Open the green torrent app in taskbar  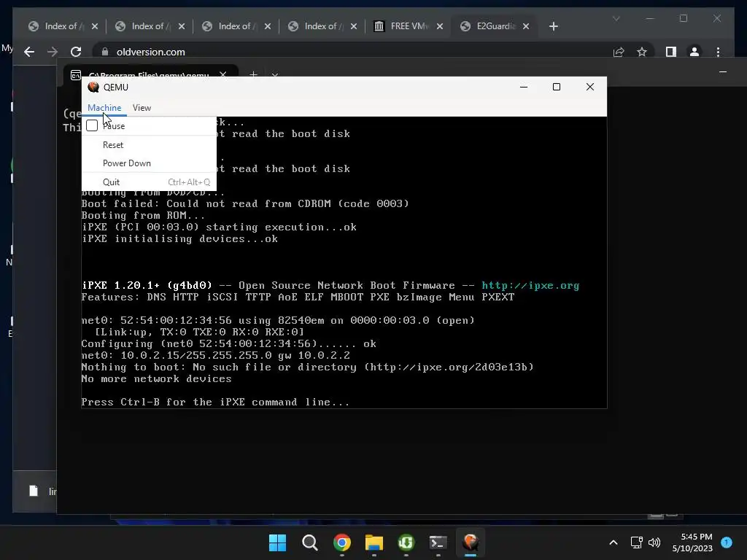[x=406, y=542]
